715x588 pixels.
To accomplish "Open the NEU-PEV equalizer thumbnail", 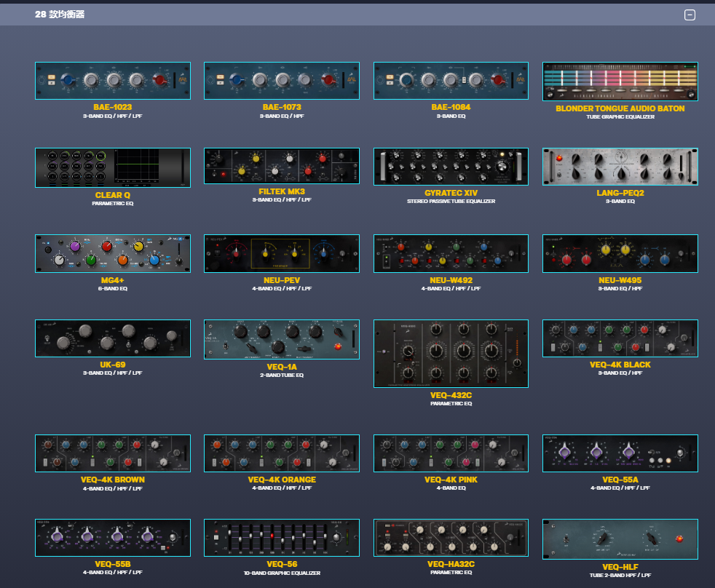I will [281, 254].
